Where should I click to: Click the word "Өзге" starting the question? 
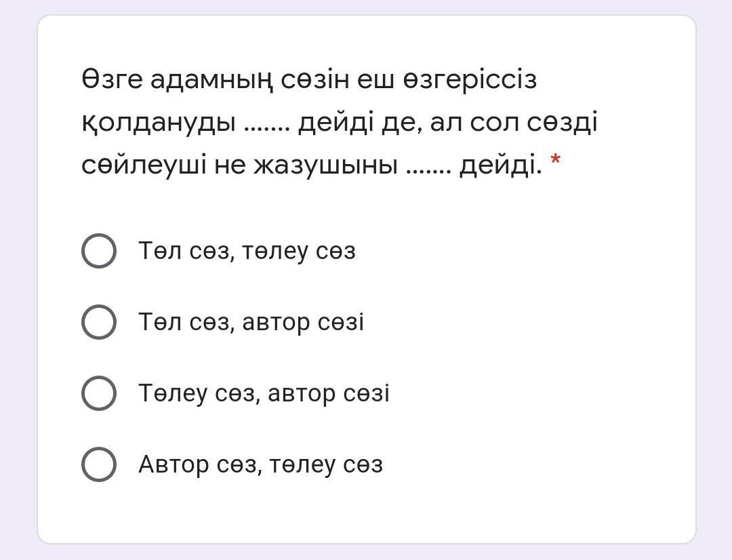(112, 80)
